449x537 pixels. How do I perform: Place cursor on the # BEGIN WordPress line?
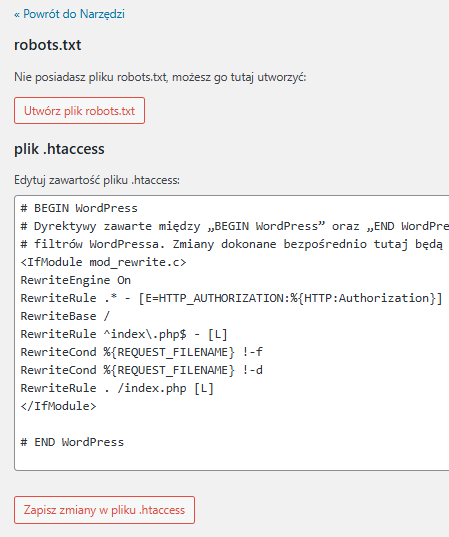pos(79,208)
